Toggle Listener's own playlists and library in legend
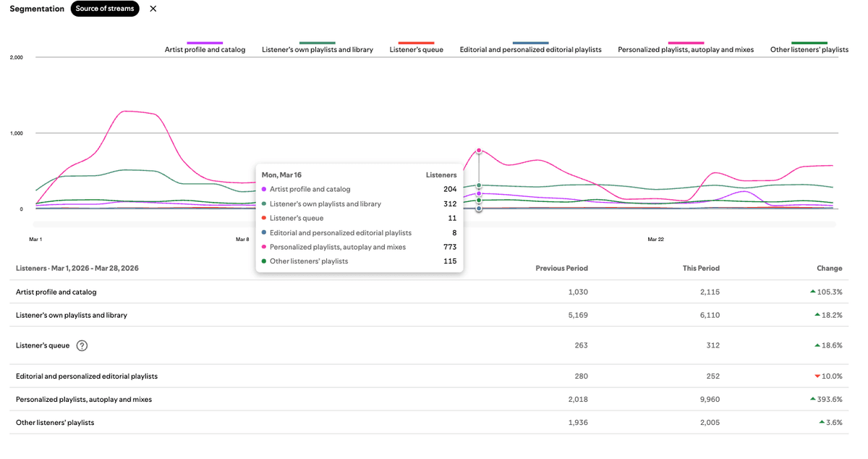The height and width of the screenshot is (459, 868). [318, 50]
